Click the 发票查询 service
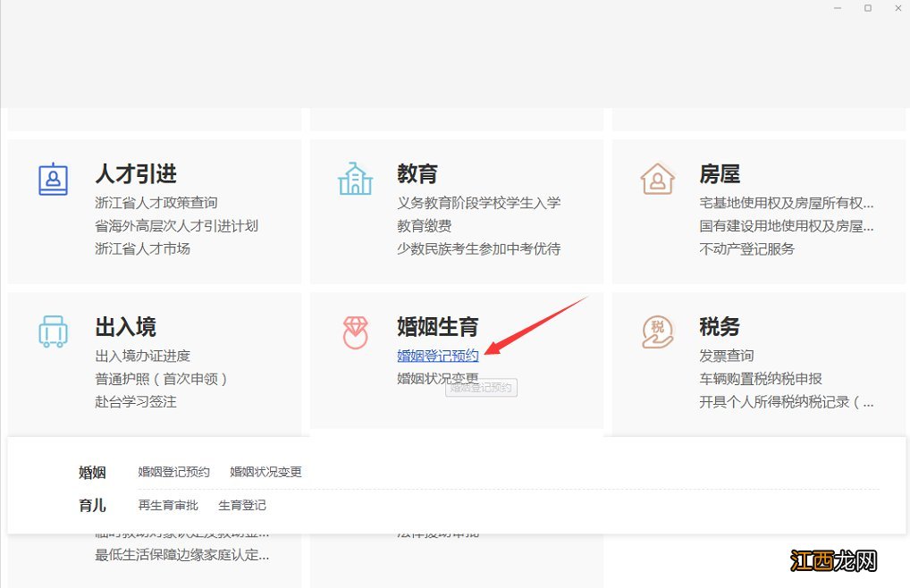Screen dimensions: 910x588 (x=726, y=355)
